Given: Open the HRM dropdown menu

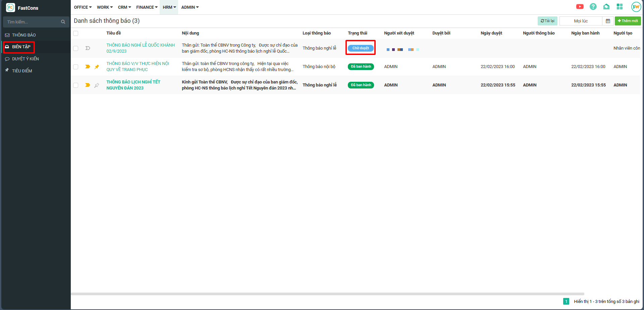Looking at the screenshot, I should 169,7.
